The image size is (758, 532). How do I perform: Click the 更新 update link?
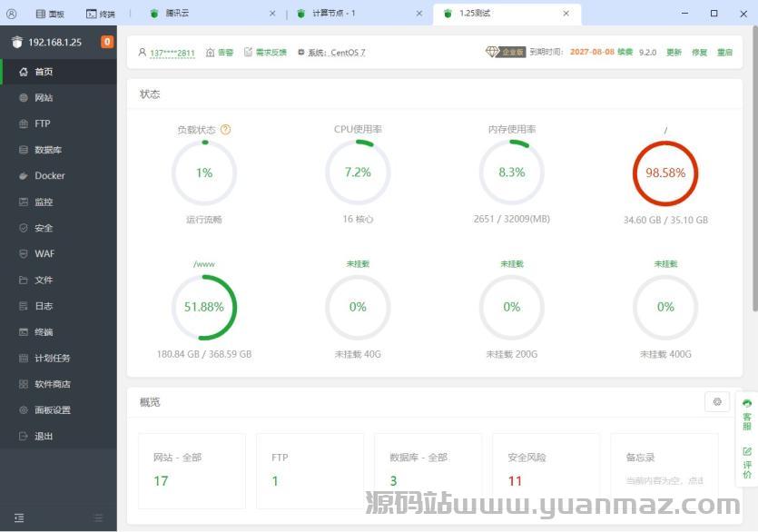[674, 53]
